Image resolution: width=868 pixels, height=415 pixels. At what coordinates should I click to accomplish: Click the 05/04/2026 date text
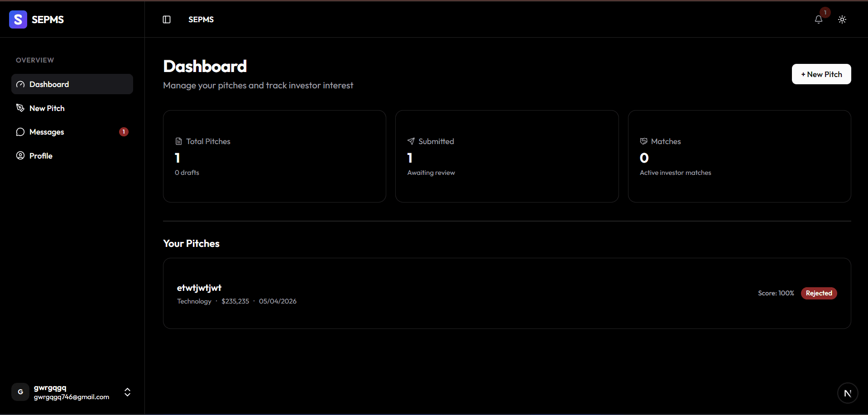pos(278,301)
